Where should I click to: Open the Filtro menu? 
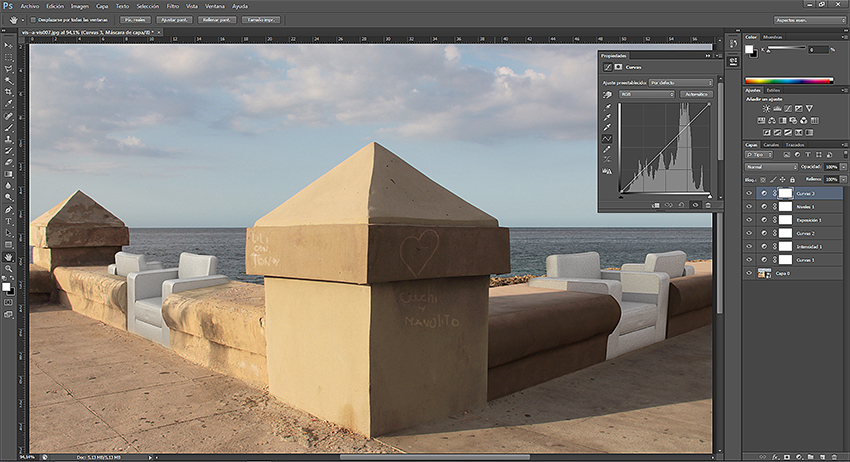pyautogui.click(x=173, y=5)
